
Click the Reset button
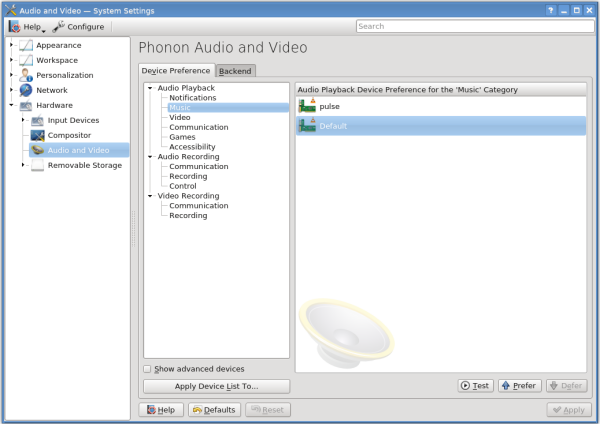[x=268, y=410]
